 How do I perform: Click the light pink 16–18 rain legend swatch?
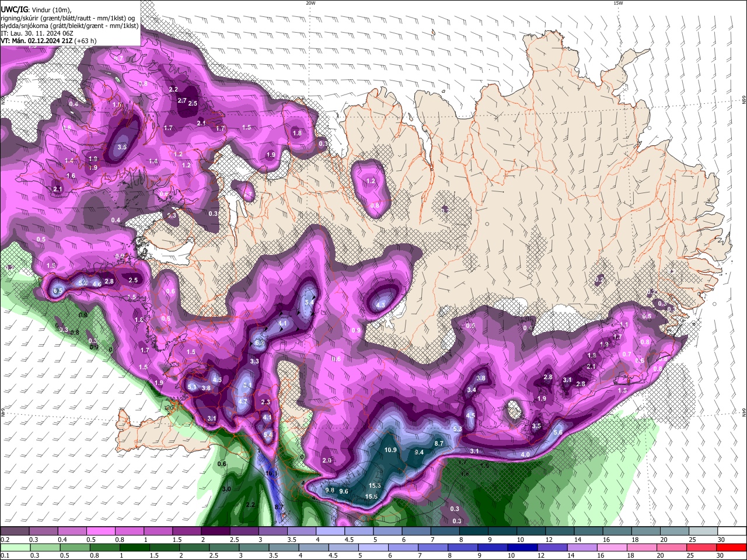tap(613, 547)
